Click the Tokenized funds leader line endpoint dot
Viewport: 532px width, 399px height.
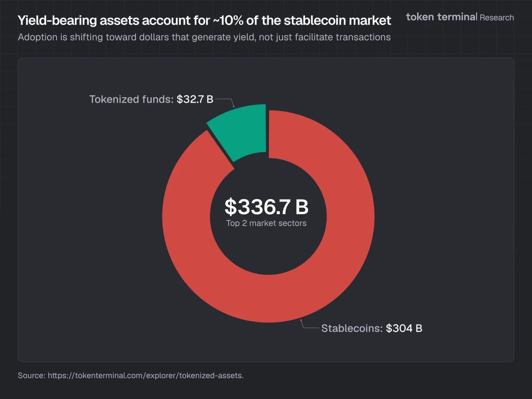[234, 106]
